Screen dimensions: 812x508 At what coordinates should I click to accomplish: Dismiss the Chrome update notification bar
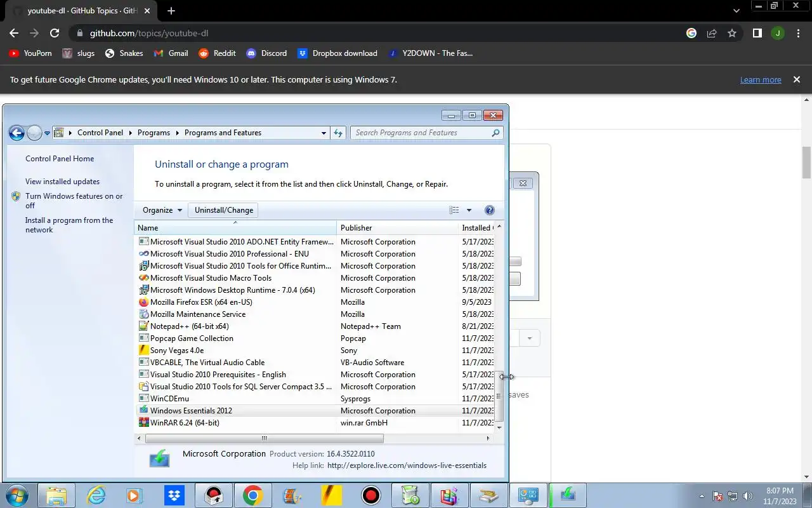(x=797, y=80)
